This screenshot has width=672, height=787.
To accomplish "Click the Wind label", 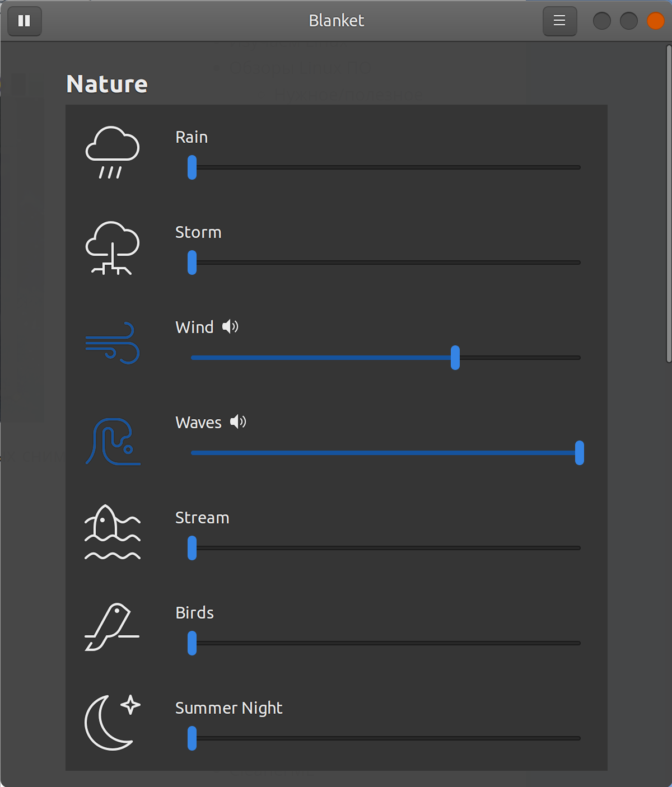I will (194, 327).
